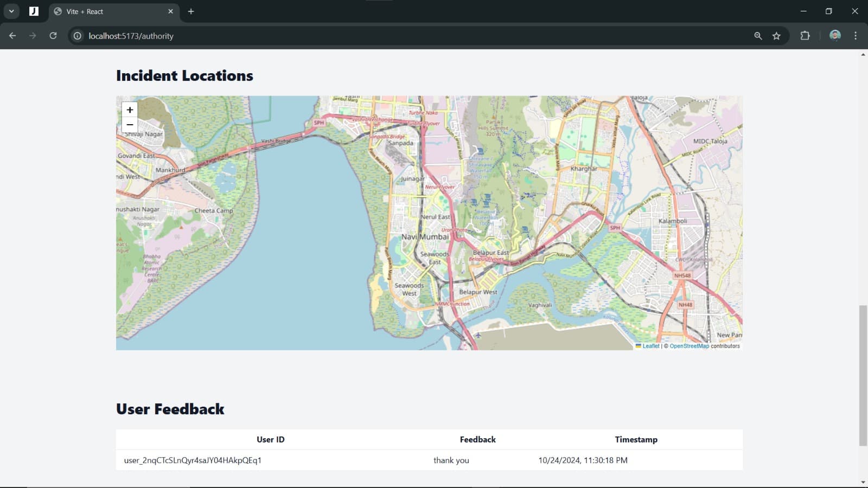868x488 pixels.
Task: Reload the current page
Action: pyautogui.click(x=53, y=36)
